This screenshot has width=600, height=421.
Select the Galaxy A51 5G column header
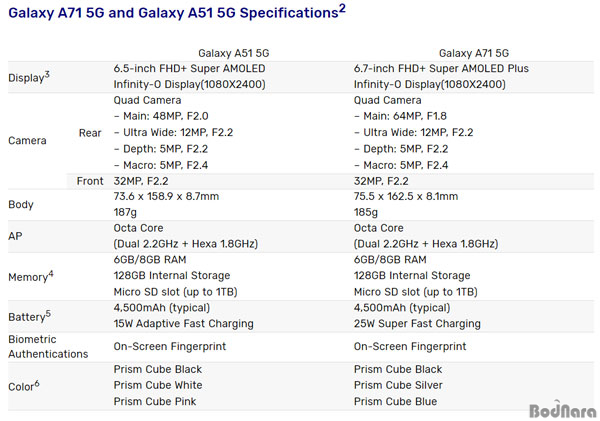[x=233, y=53]
